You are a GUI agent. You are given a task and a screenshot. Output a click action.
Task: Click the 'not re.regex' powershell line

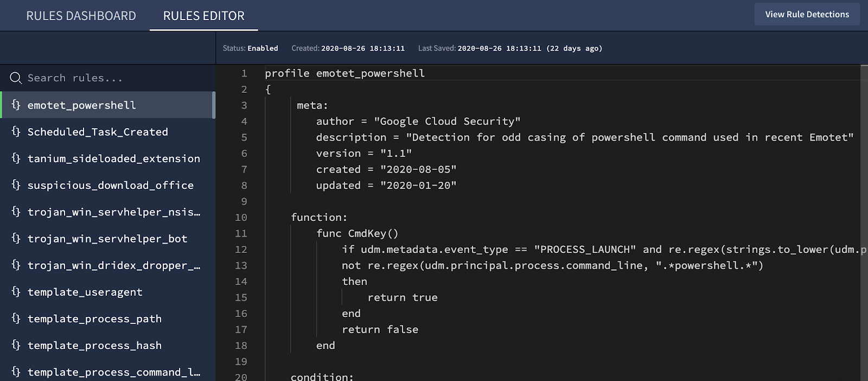pos(552,265)
